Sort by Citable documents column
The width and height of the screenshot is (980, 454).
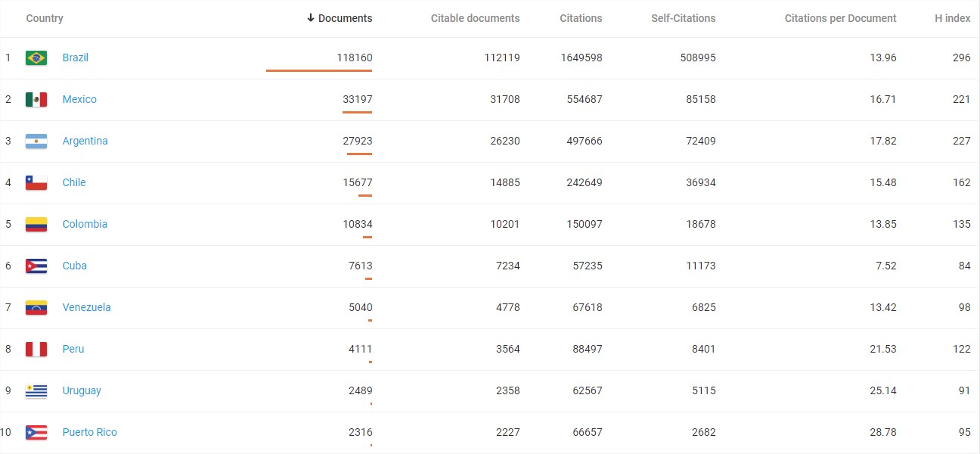[x=475, y=18]
